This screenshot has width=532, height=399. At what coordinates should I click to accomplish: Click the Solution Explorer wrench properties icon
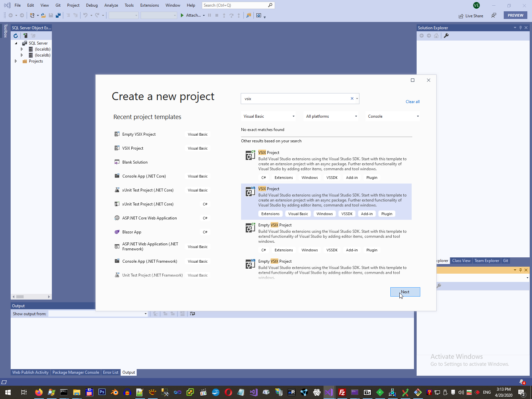coord(446,36)
